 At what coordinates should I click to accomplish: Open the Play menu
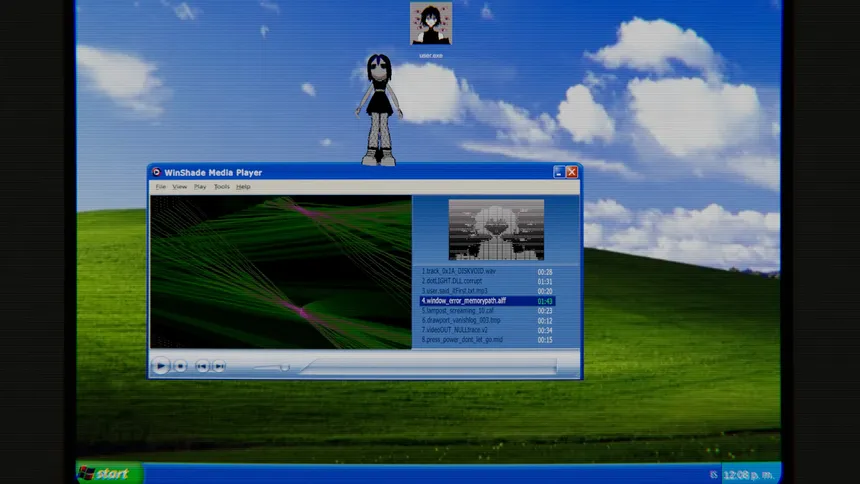200,187
